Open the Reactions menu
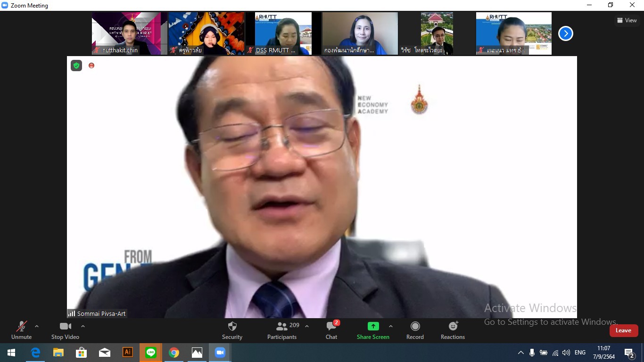This screenshot has height=362, width=644. pos(453,330)
